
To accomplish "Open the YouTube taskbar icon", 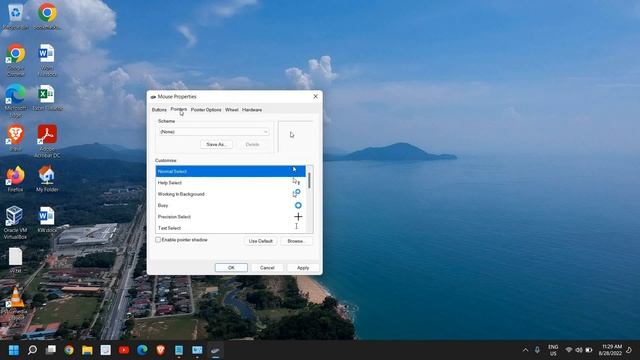I will [x=124, y=350].
